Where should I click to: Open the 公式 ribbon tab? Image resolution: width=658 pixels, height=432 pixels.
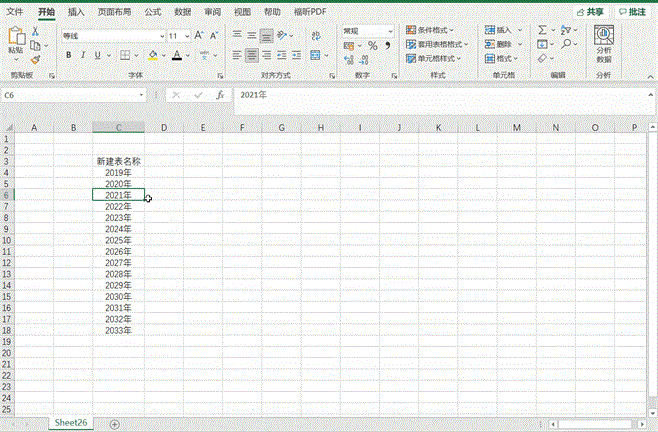152,12
